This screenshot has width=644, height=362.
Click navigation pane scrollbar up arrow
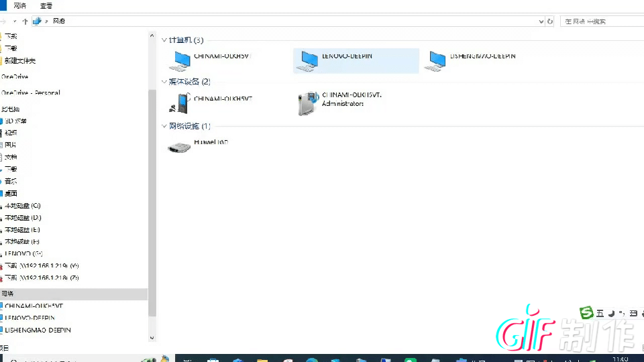coord(152,36)
